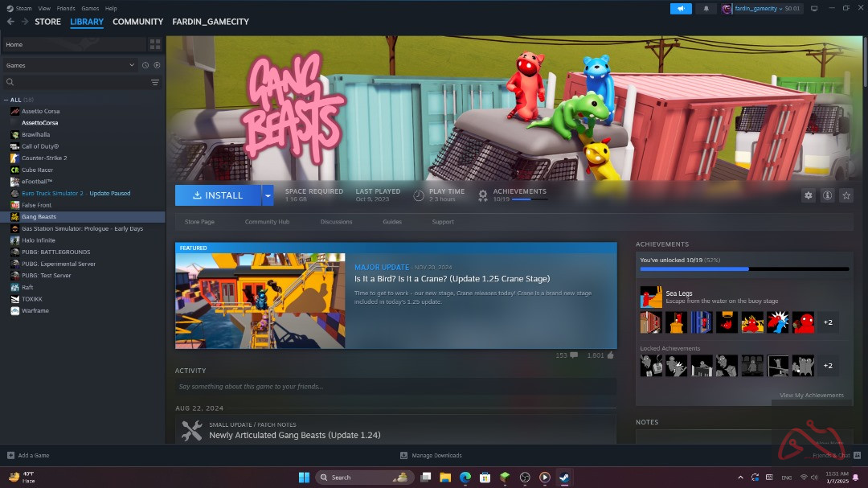
Task: Switch to Big Picture mode monitor icon
Action: (x=814, y=8)
